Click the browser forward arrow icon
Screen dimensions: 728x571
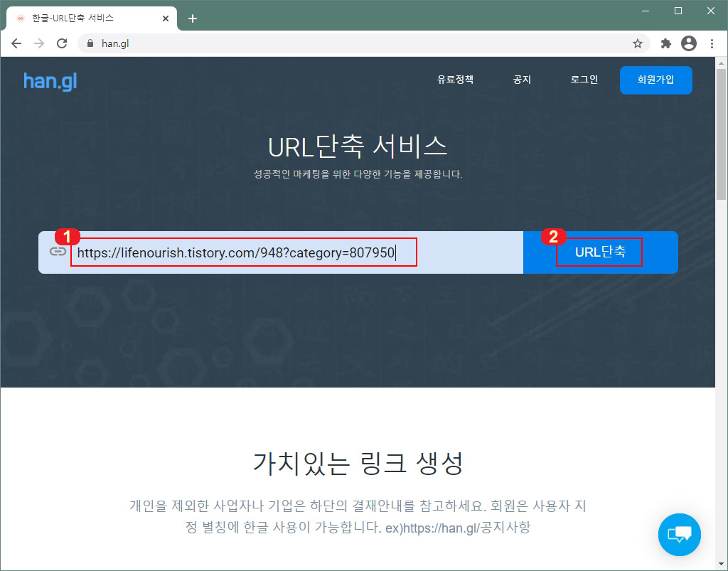pos(39,43)
